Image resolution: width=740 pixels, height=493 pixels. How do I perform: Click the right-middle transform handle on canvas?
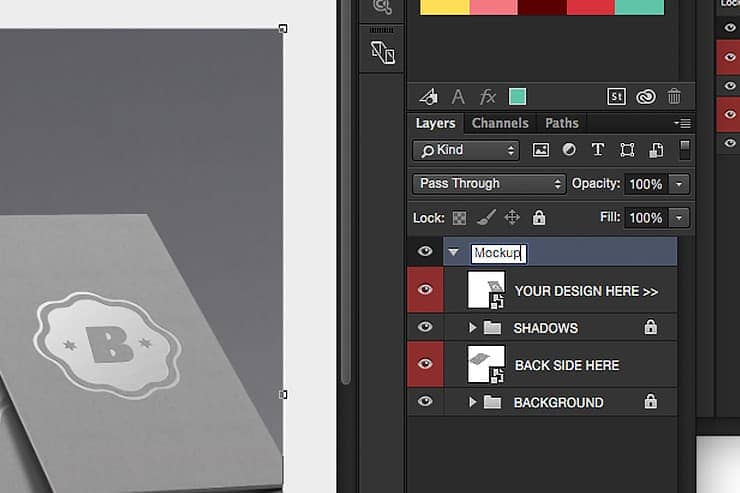click(x=283, y=394)
